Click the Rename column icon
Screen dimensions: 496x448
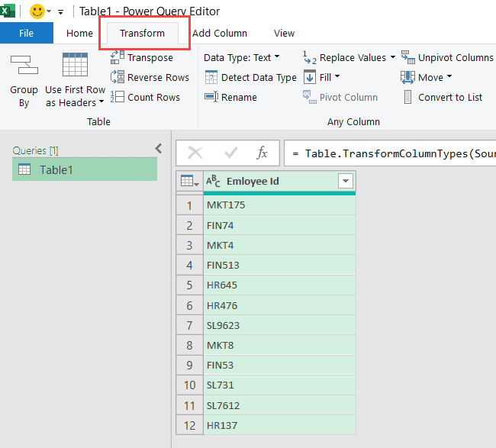pos(211,97)
